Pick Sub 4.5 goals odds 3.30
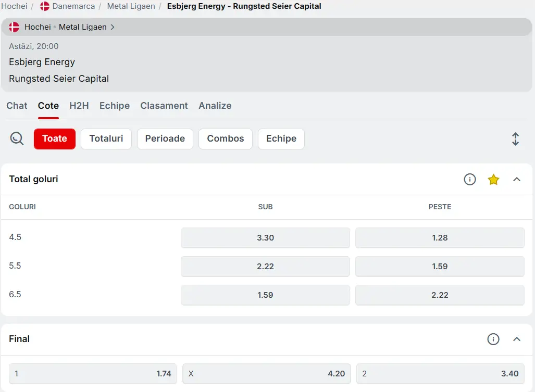This screenshot has height=392, width=535. point(265,238)
